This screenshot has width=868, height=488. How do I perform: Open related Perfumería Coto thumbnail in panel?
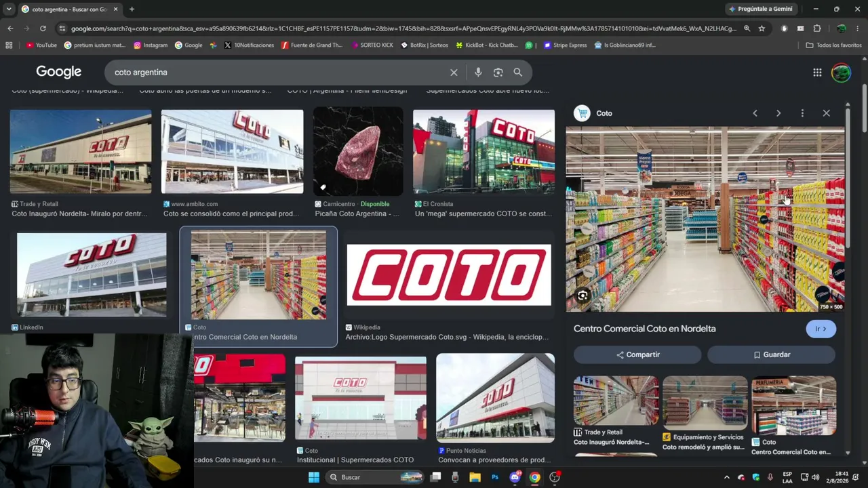click(794, 406)
